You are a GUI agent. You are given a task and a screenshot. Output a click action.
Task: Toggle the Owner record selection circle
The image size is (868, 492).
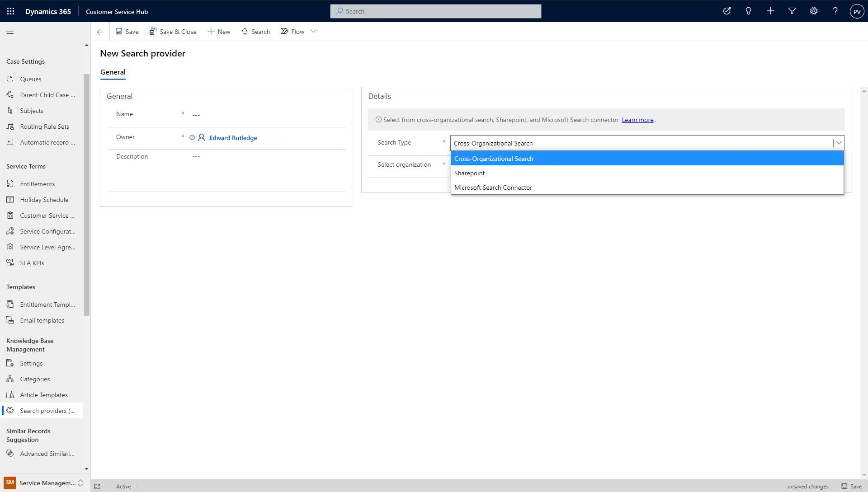pyautogui.click(x=192, y=137)
